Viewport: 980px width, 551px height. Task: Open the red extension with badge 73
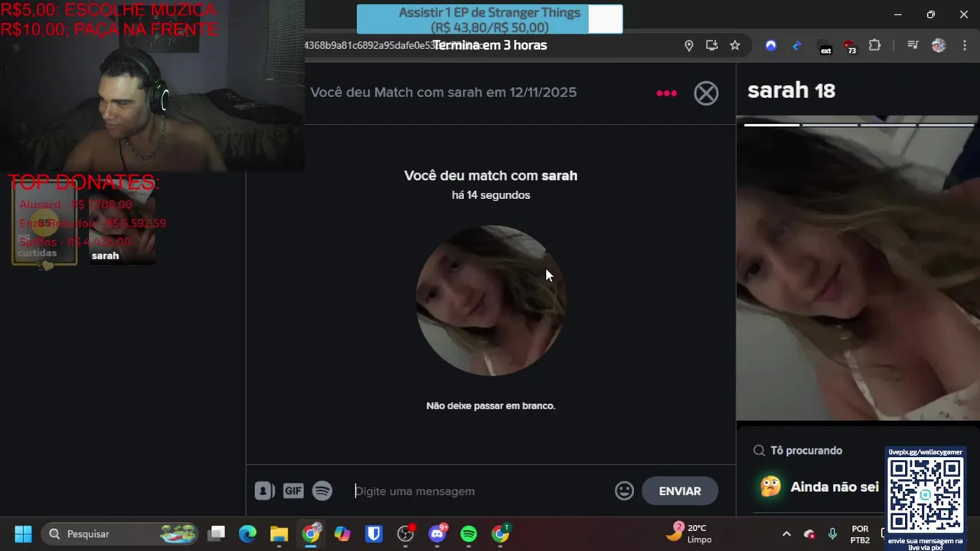tap(850, 47)
